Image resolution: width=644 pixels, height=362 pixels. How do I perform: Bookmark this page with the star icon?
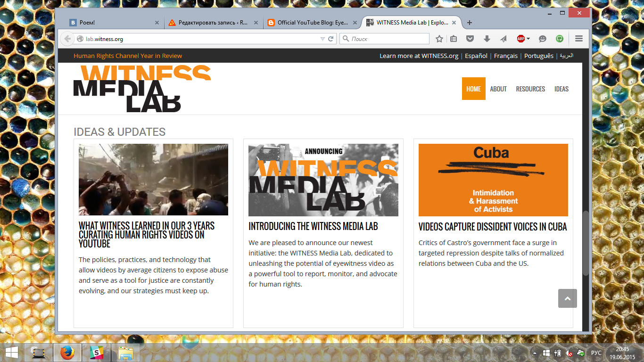pos(439,39)
